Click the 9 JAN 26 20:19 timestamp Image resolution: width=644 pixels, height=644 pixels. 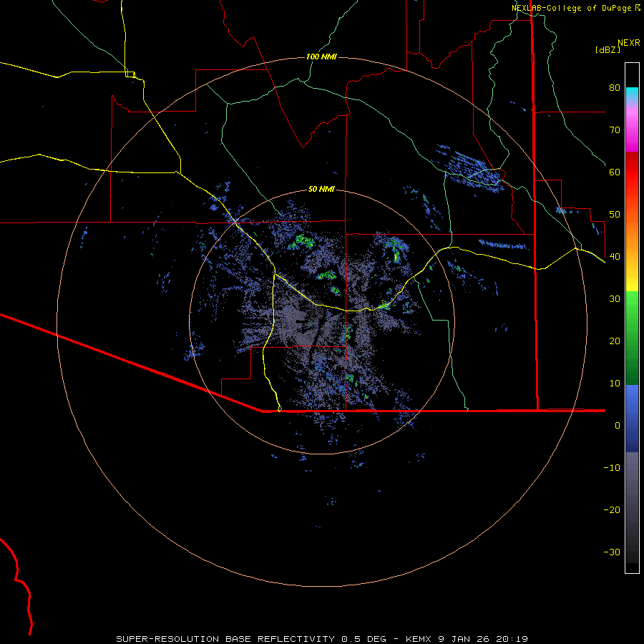pos(483,639)
